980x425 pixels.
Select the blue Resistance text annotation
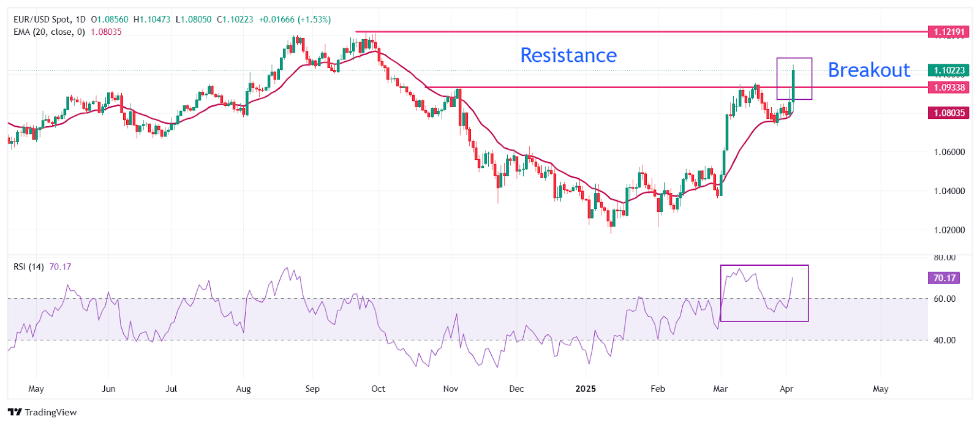point(568,55)
